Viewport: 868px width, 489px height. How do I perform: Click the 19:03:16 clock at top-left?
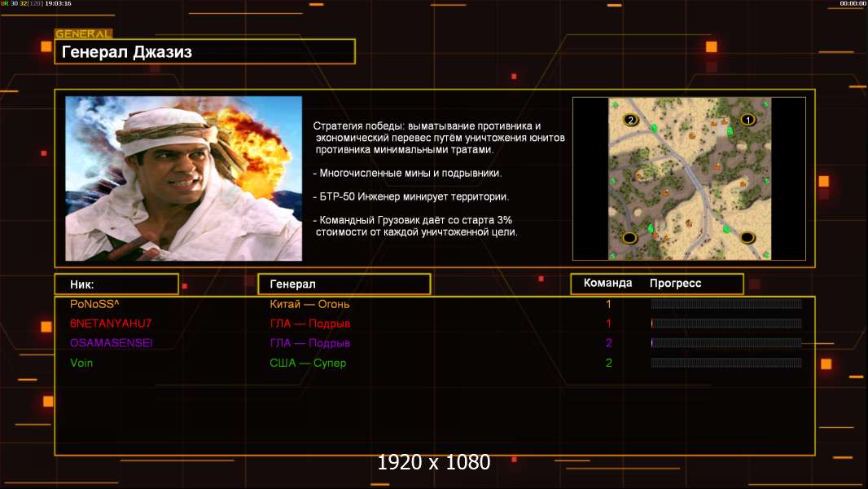click(x=57, y=3)
